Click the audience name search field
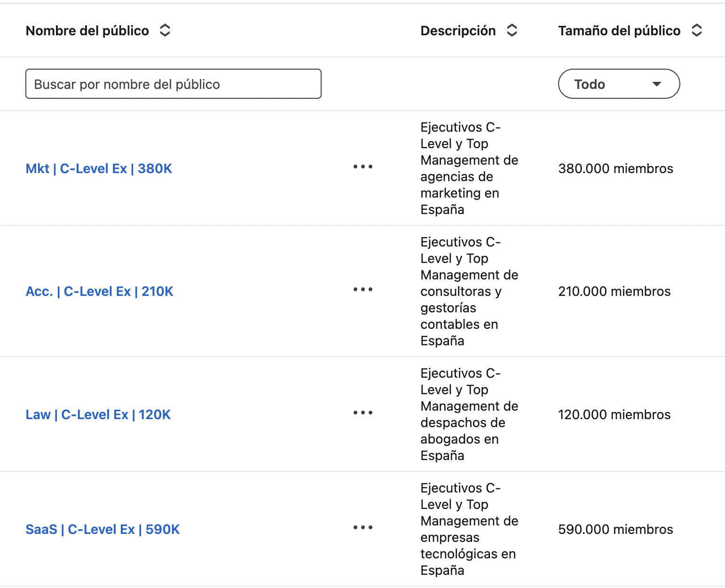Screen dimensions: 725x588 coord(173,84)
